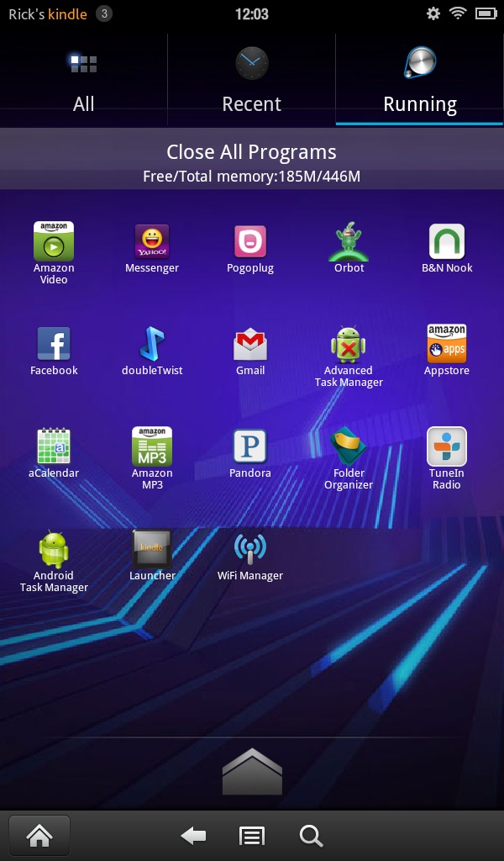Open the menu button in bottom bar

252,837
